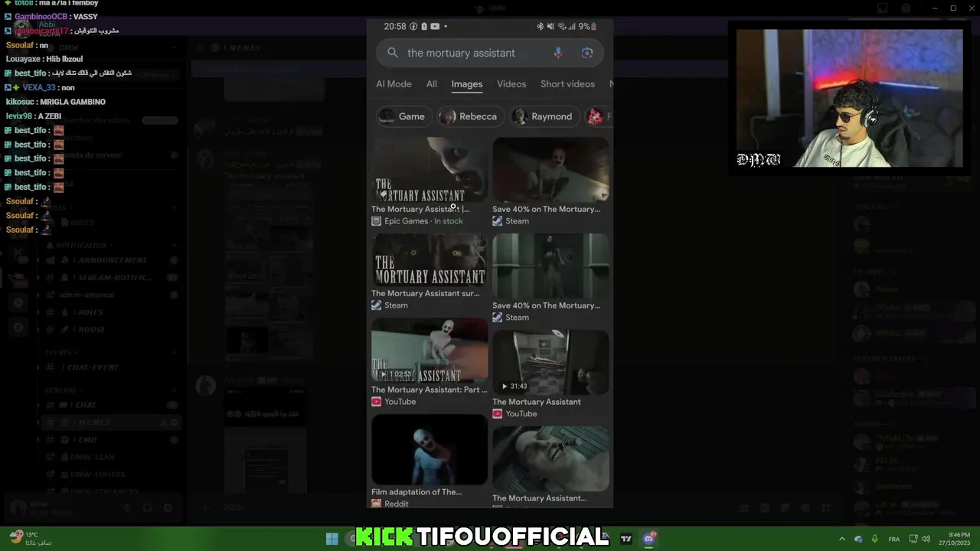Tap the Rebecca filter chip
The image size is (980, 551).
470,116
